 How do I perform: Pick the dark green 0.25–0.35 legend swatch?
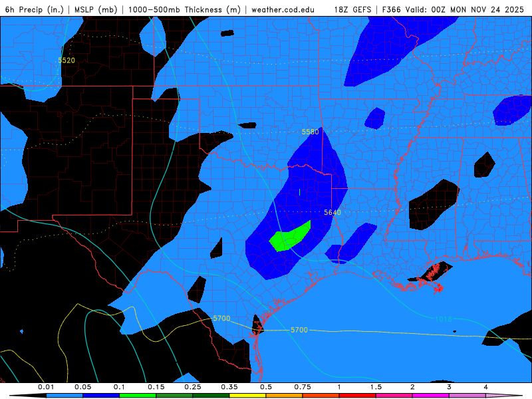pyautogui.click(x=211, y=396)
